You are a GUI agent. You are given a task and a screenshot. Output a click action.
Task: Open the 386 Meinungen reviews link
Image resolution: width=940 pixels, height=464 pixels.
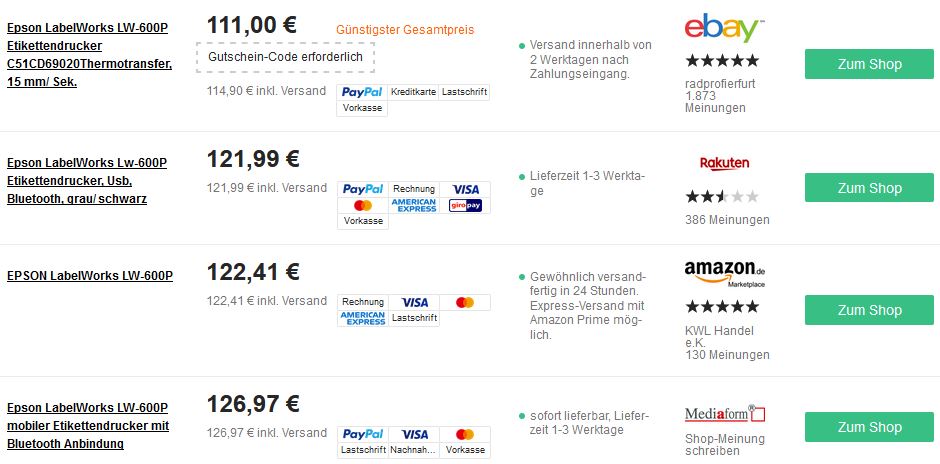tap(727, 220)
